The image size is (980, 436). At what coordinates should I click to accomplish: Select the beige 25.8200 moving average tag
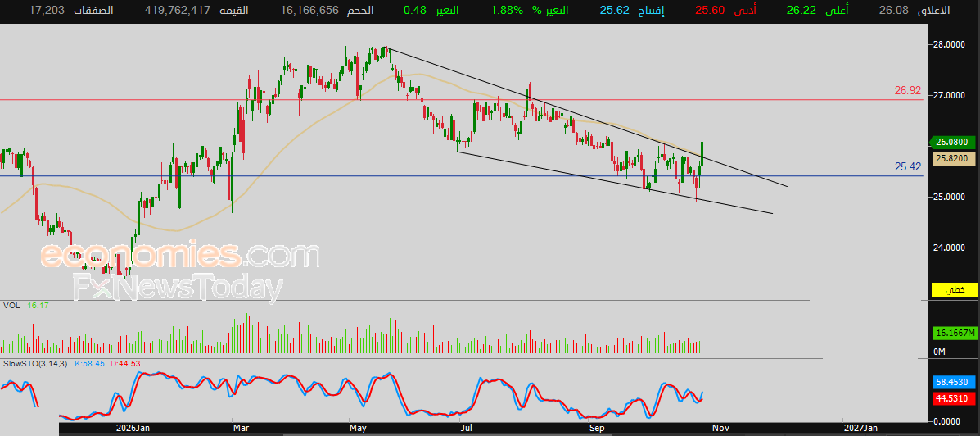954,159
